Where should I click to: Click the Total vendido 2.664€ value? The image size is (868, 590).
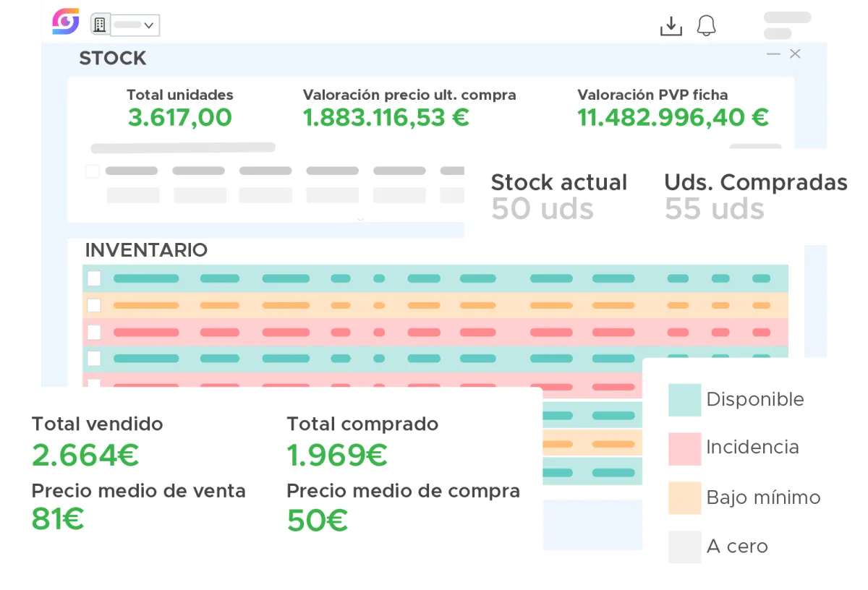85,456
